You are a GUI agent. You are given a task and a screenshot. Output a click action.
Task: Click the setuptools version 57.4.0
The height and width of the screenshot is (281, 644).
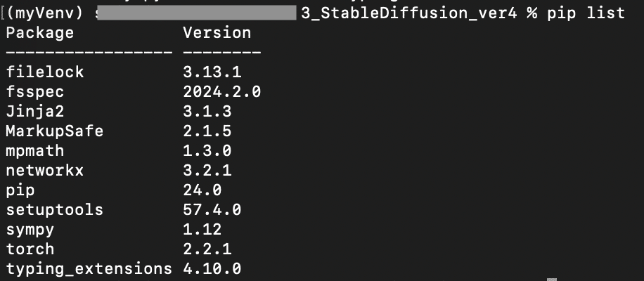point(212,209)
